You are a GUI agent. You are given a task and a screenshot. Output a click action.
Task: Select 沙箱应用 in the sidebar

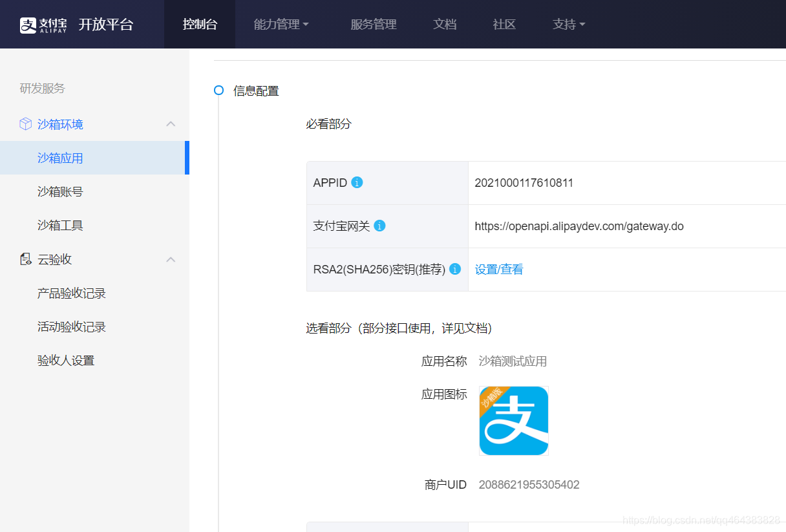94,158
